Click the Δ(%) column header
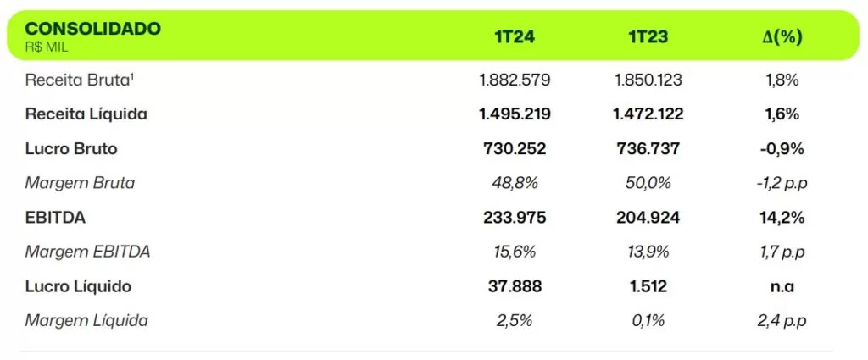868x360 pixels. 782,37
